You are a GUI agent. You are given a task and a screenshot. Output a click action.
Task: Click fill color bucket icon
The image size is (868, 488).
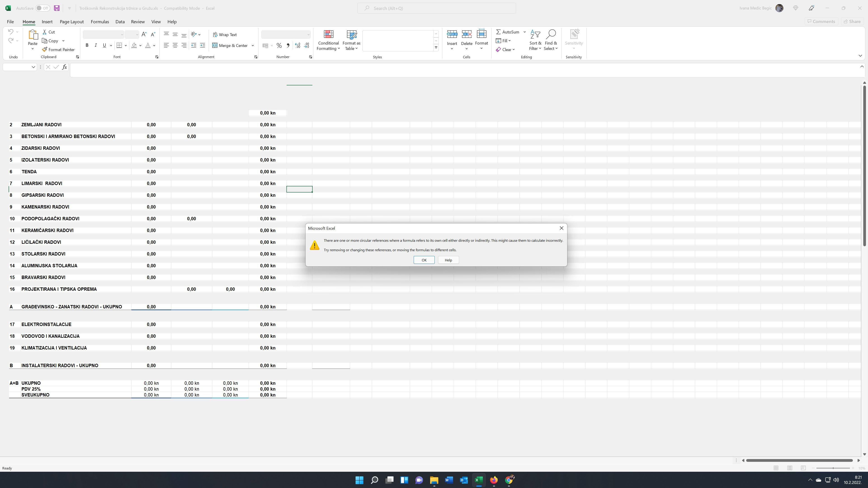(134, 45)
